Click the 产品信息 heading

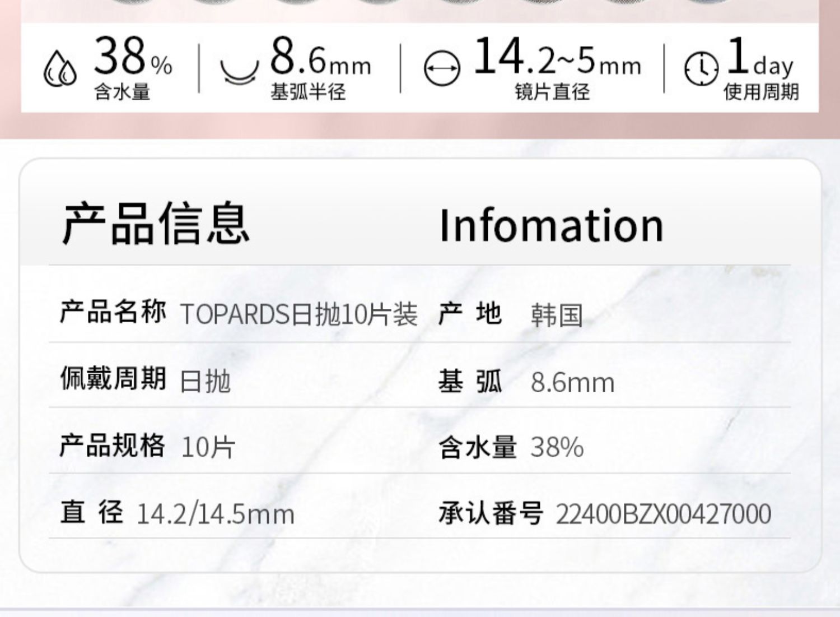(x=156, y=224)
